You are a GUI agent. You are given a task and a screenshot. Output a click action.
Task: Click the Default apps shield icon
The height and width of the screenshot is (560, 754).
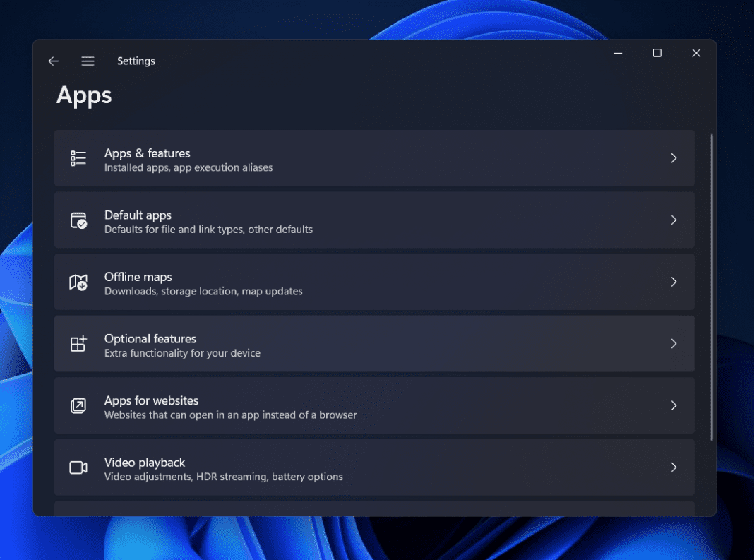coord(78,220)
